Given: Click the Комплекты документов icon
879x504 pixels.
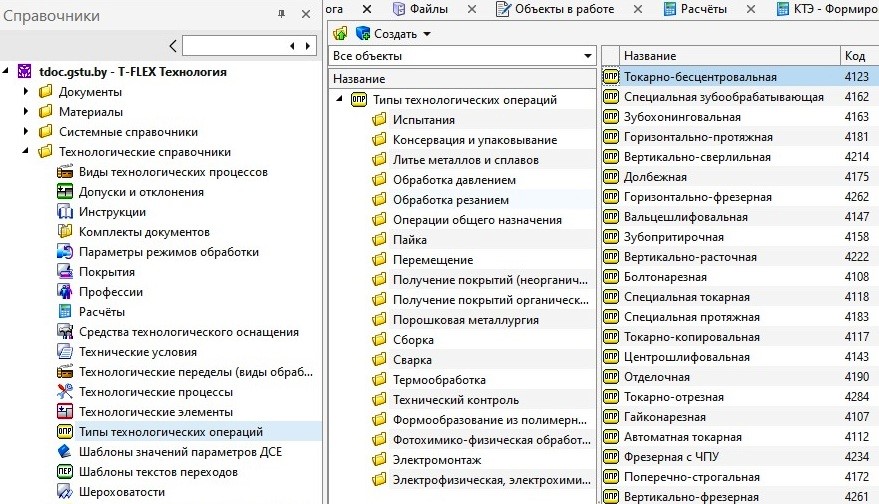Looking at the screenshot, I should coord(65,232).
